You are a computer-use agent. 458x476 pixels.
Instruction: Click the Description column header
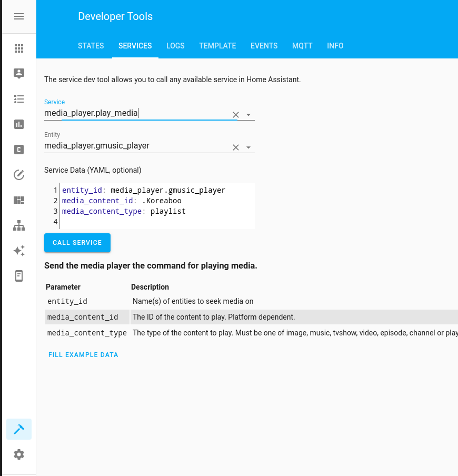pos(150,287)
